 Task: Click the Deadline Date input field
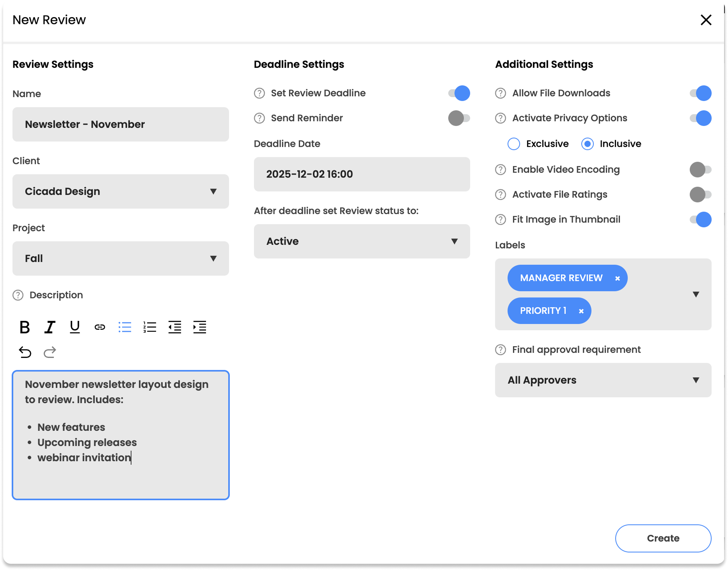362,174
